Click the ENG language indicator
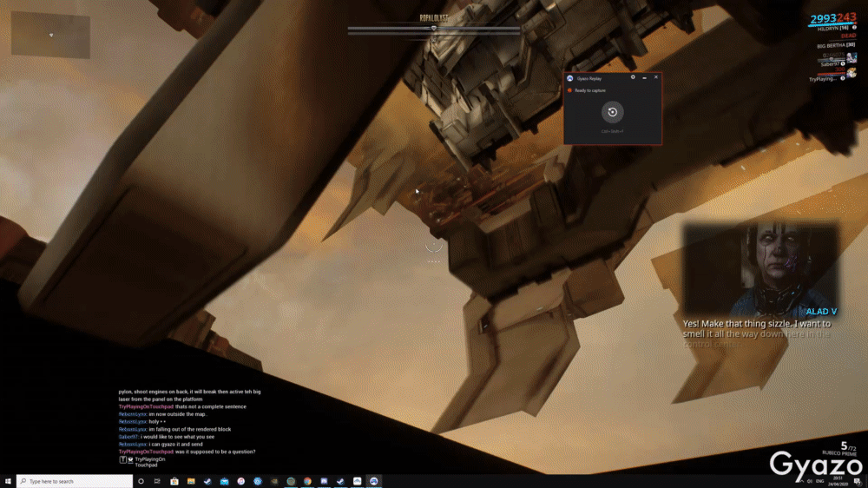The height and width of the screenshot is (488, 868). tap(820, 481)
